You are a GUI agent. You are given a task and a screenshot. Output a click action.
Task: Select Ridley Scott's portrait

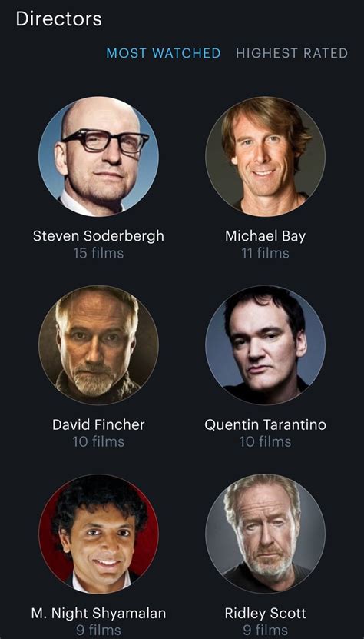point(265,534)
